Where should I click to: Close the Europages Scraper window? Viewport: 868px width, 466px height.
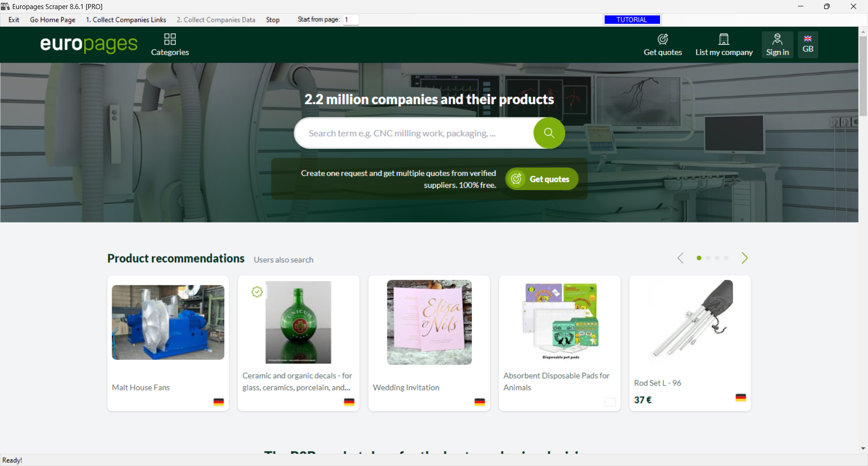(x=854, y=6)
